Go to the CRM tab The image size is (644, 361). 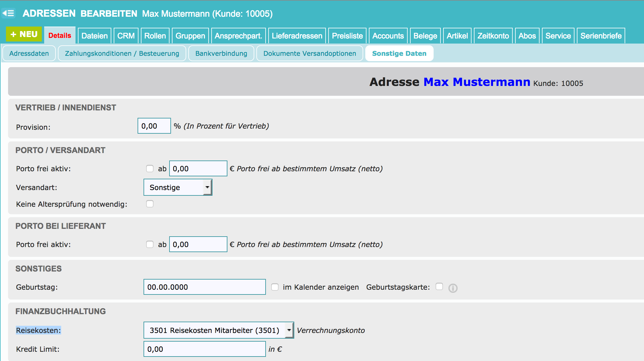(126, 36)
